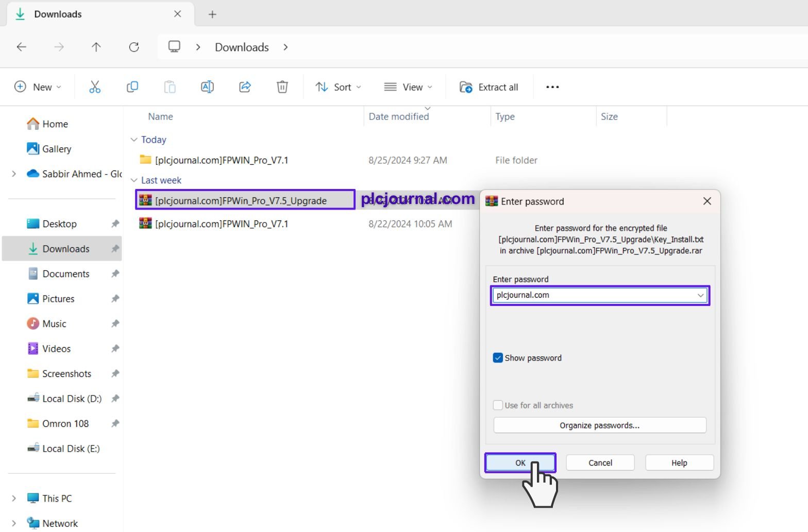Expand the OneDrive sidebar node
The height and width of the screenshot is (532, 808).
pyautogui.click(x=14, y=174)
